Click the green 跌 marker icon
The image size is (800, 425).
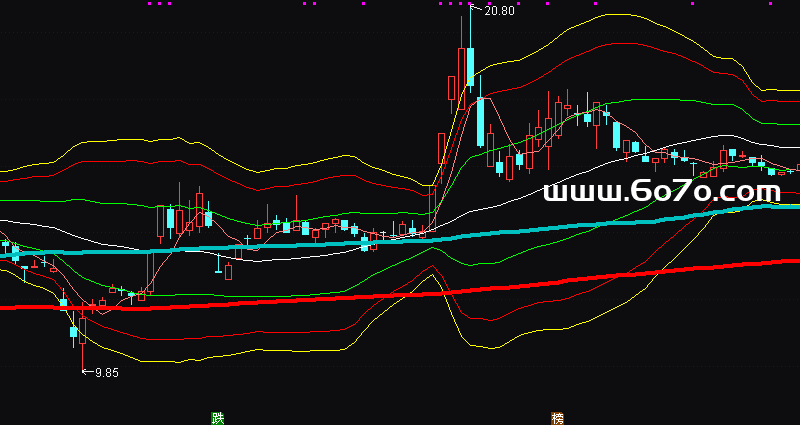click(x=217, y=417)
